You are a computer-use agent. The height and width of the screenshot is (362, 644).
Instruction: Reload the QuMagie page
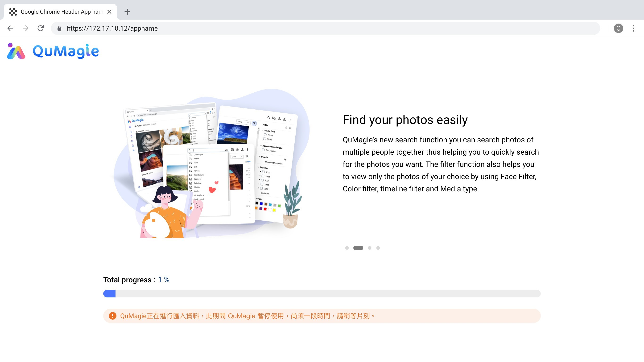click(41, 28)
